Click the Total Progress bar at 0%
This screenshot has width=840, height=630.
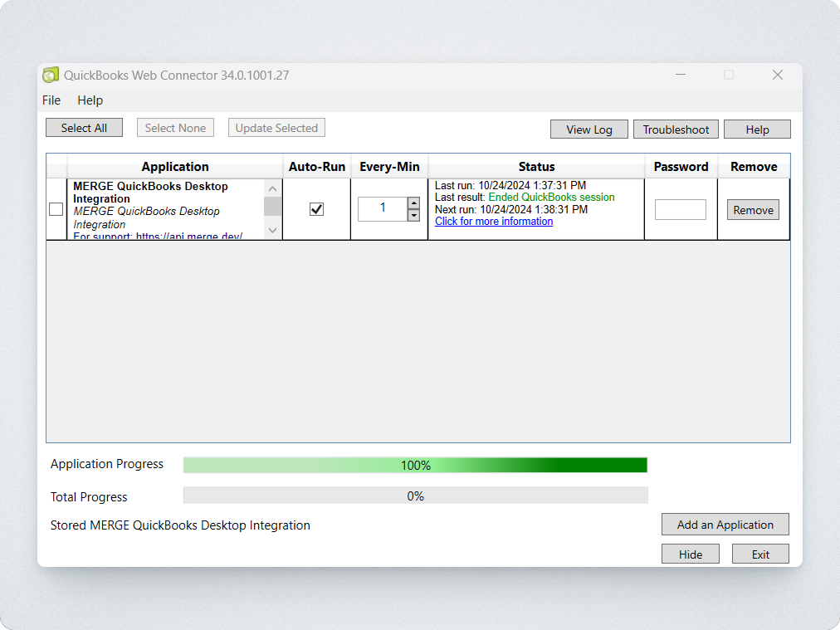(415, 496)
